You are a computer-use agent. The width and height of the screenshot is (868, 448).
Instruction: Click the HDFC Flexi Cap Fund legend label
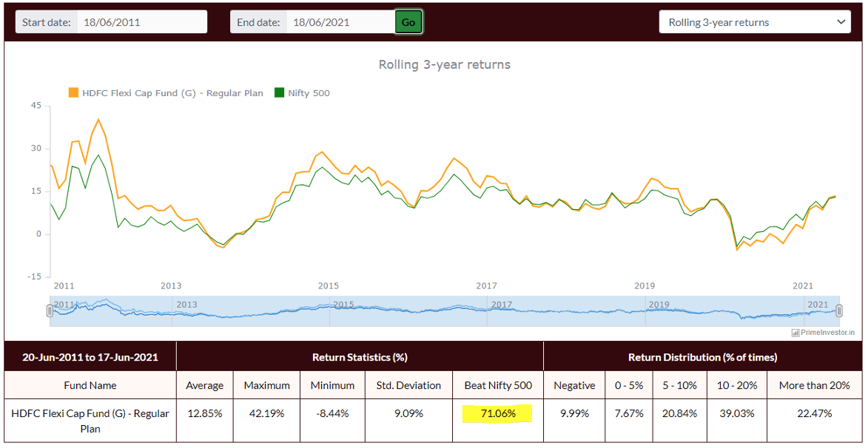pyautogui.click(x=172, y=93)
